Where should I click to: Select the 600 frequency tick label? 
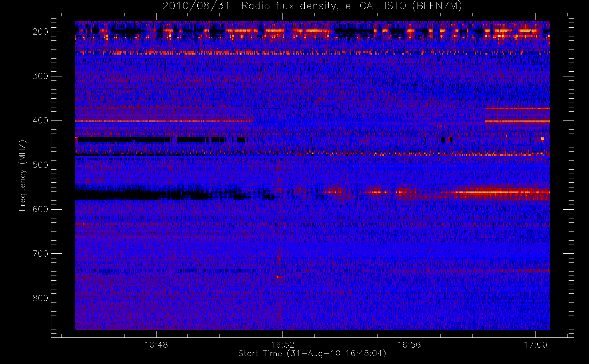(40, 209)
